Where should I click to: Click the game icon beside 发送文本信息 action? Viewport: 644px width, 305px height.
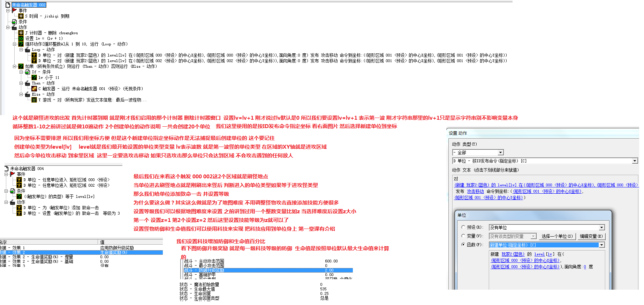point(34,100)
